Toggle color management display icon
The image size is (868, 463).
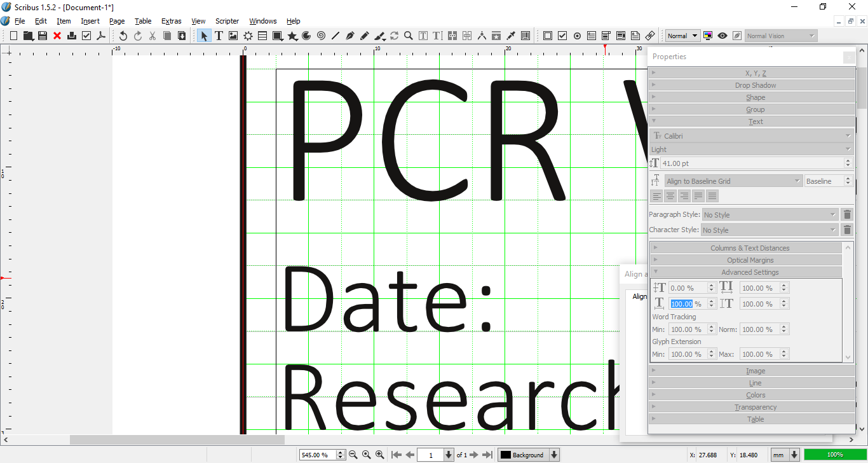708,36
